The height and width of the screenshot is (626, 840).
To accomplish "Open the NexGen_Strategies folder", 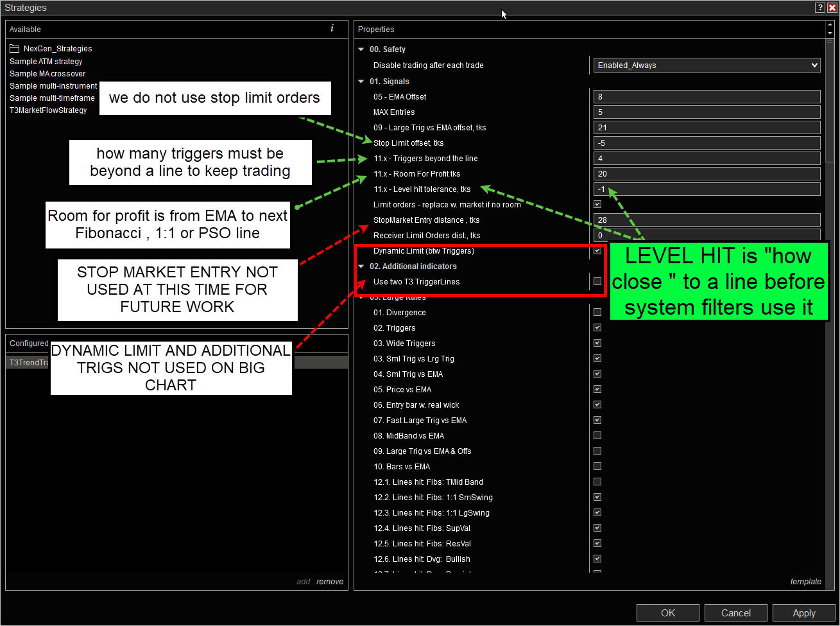I will (57, 49).
